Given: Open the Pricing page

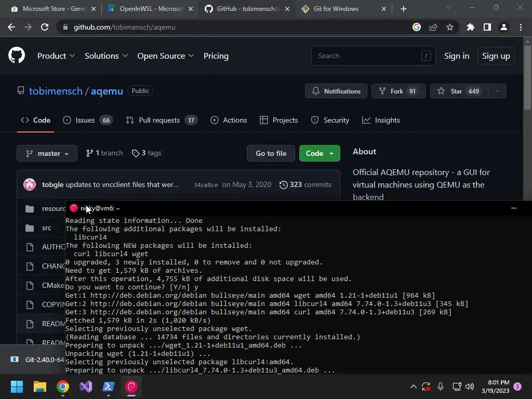Looking at the screenshot, I should (216, 56).
